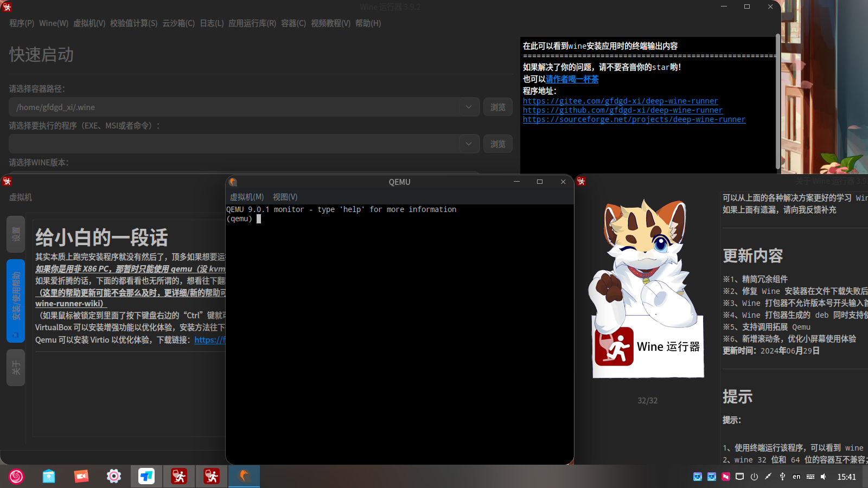Image resolution: width=868 pixels, height=488 pixels.
Task: Open 请作者喝一杯茶 link
Action: pos(572,79)
